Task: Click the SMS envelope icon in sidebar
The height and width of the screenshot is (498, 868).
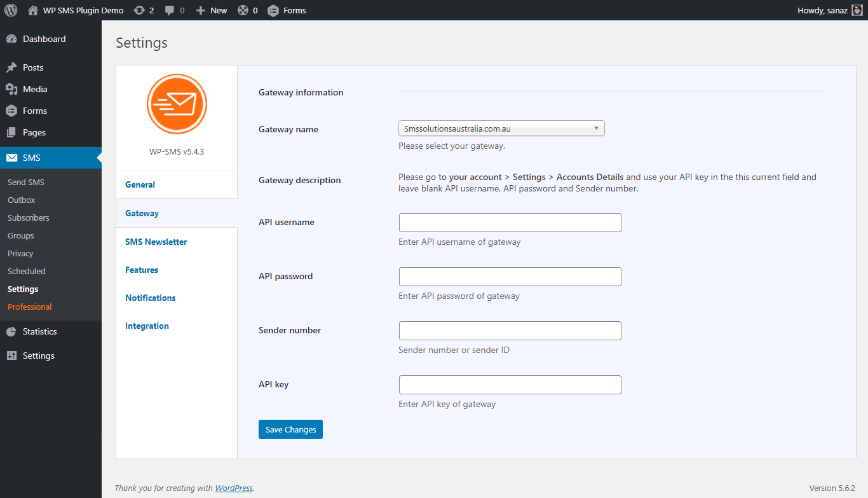Action: pos(11,158)
